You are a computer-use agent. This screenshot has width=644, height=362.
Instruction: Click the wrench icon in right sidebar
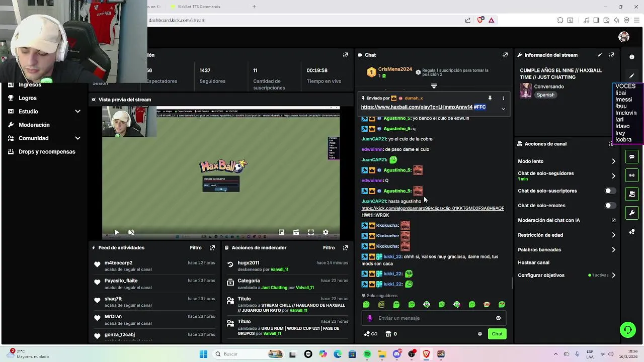tap(632, 213)
